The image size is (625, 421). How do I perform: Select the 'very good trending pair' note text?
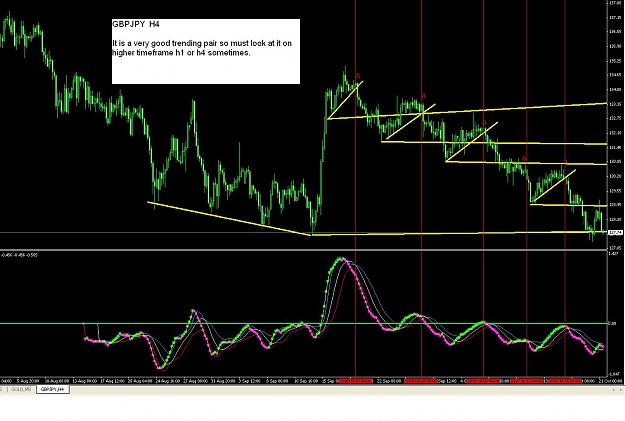pos(202,48)
